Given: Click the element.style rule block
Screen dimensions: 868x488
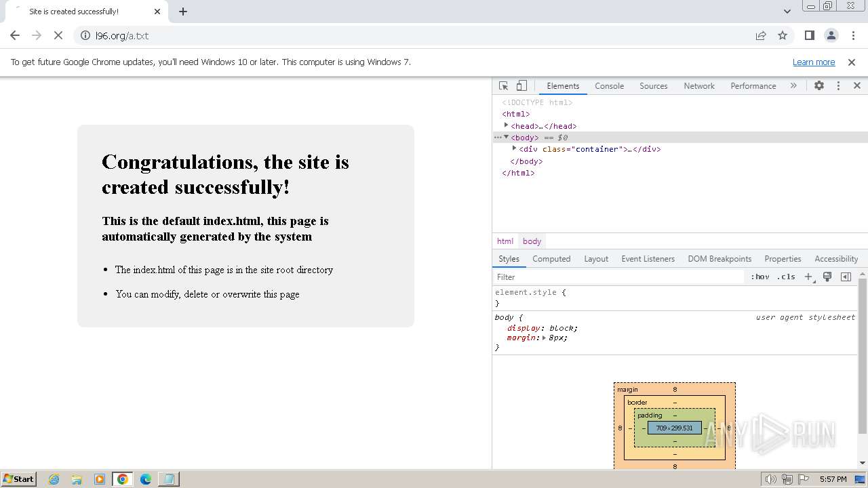Looking at the screenshot, I should pyautogui.click(x=675, y=298).
